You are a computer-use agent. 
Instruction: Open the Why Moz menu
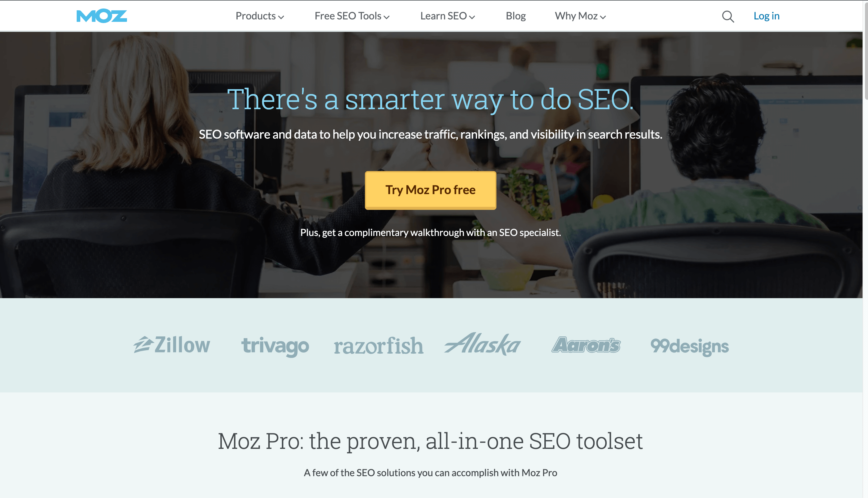point(580,16)
